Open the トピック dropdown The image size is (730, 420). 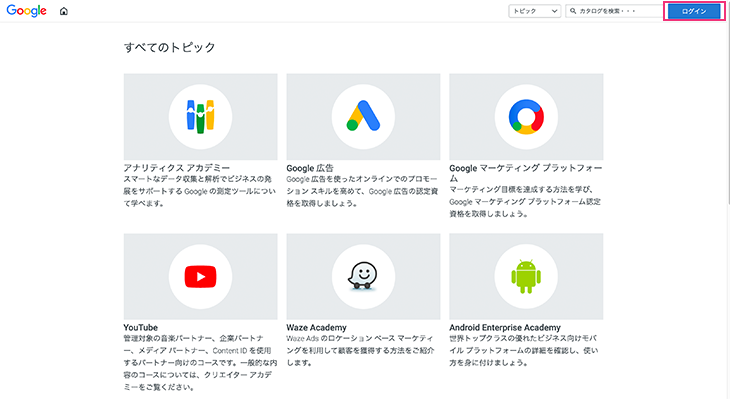[534, 11]
